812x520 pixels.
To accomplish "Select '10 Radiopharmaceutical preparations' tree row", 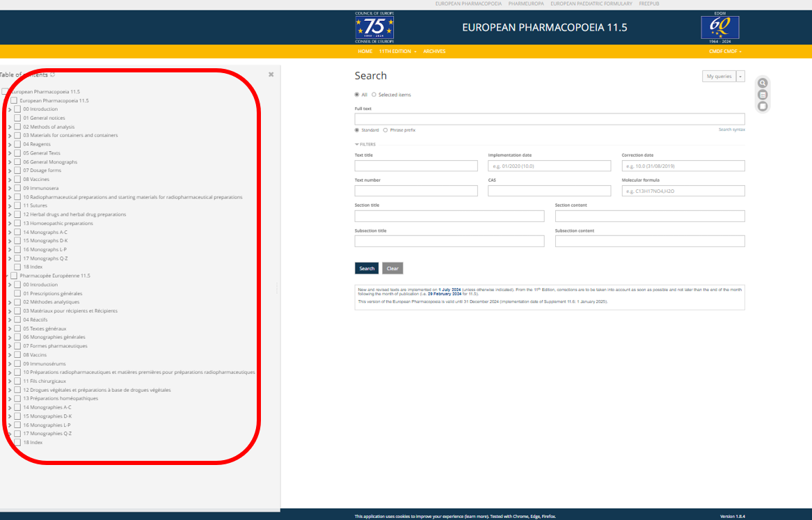I will click(x=133, y=197).
